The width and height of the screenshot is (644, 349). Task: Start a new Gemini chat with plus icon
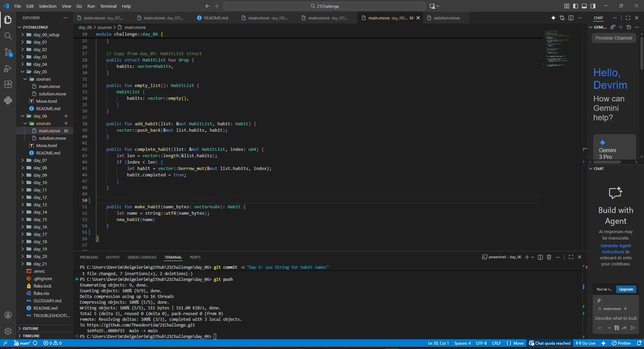[620, 27]
